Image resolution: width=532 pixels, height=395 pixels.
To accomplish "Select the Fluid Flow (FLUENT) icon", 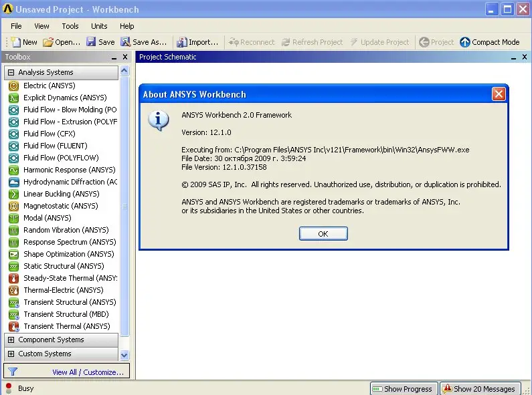I will 13,146.
